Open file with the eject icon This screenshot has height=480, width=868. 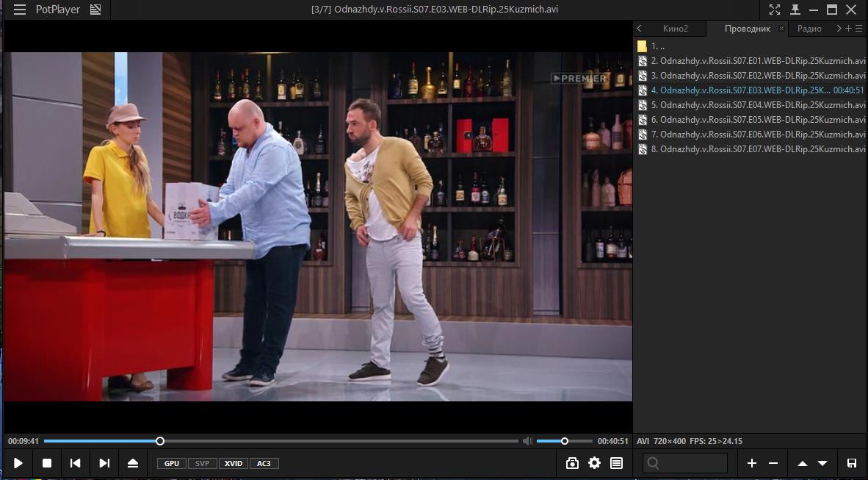[x=132, y=463]
